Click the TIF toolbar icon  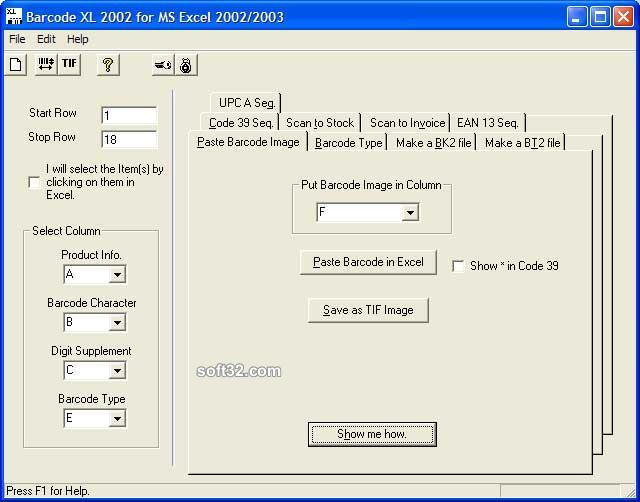(69, 64)
